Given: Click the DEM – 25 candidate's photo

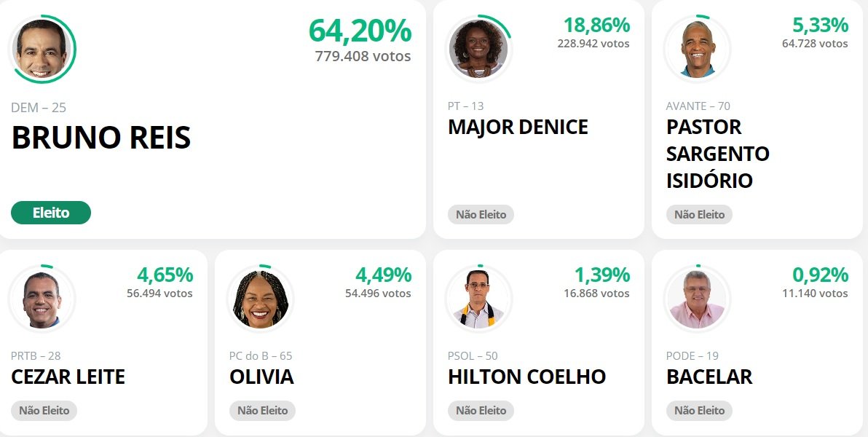Looking at the screenshot, I should (42, 50).
